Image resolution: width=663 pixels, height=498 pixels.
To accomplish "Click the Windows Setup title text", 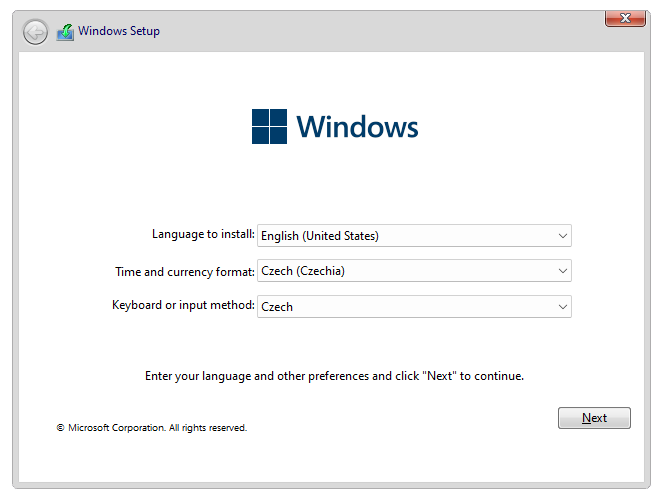I will click(x=119, y=31).
